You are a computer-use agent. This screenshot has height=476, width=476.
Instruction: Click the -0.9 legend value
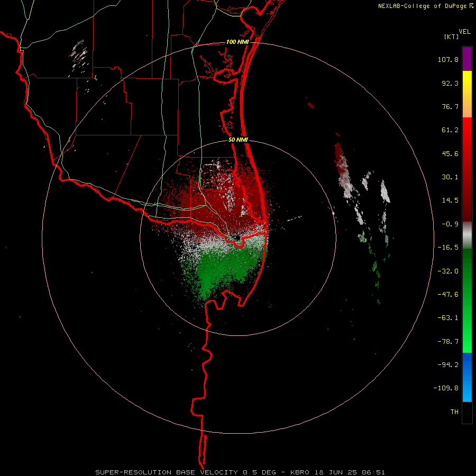tap(450, 224)
